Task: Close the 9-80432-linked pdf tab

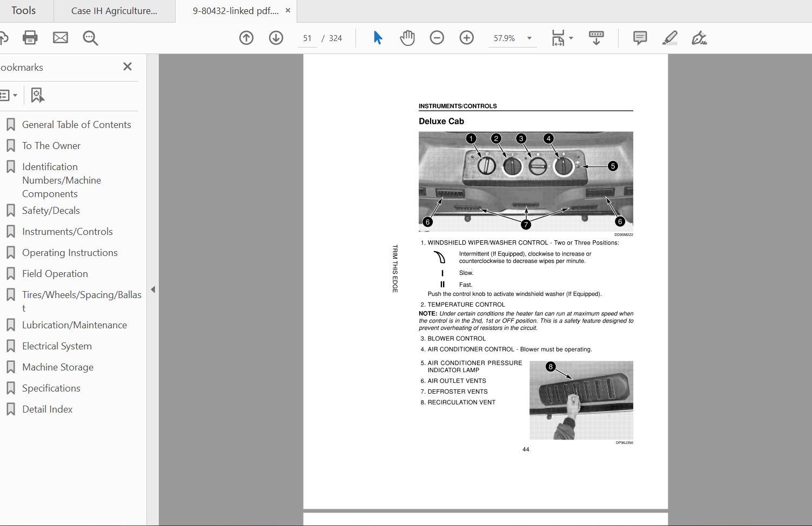Action: coord(288,10)
